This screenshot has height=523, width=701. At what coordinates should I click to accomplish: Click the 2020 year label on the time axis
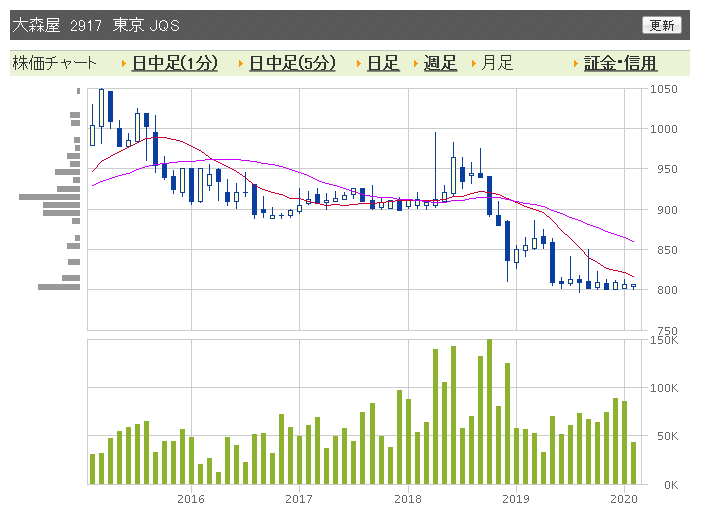click(x=623, y=498)
